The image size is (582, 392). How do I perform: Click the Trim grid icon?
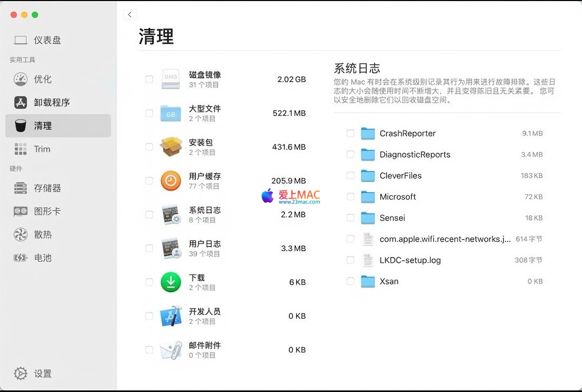point(21,149)
